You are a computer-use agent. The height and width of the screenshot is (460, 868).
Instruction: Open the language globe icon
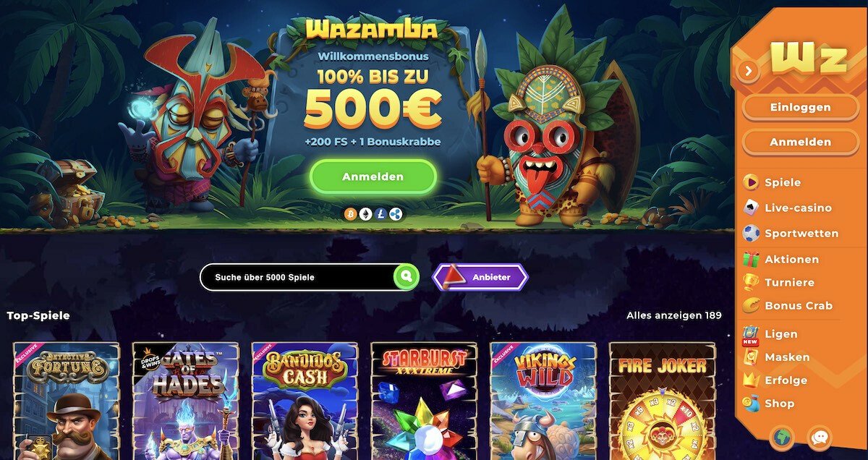click(783, 438)
